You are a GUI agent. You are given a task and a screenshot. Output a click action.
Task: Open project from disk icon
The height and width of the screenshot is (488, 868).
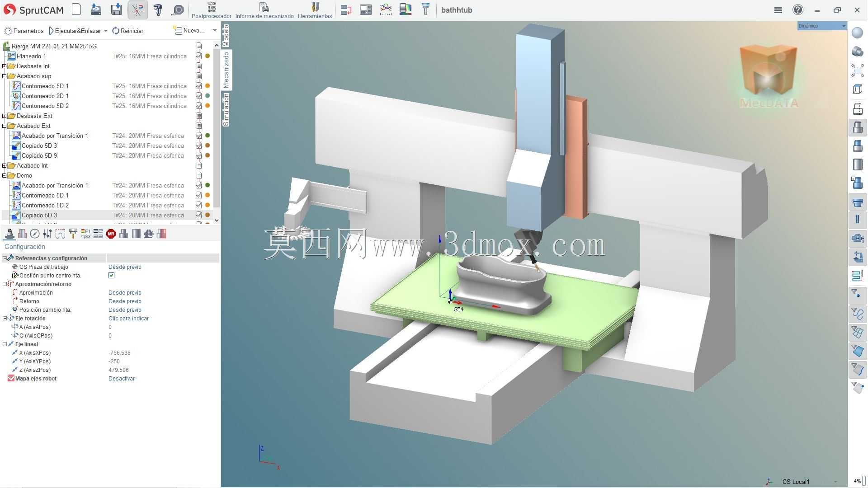96,9
